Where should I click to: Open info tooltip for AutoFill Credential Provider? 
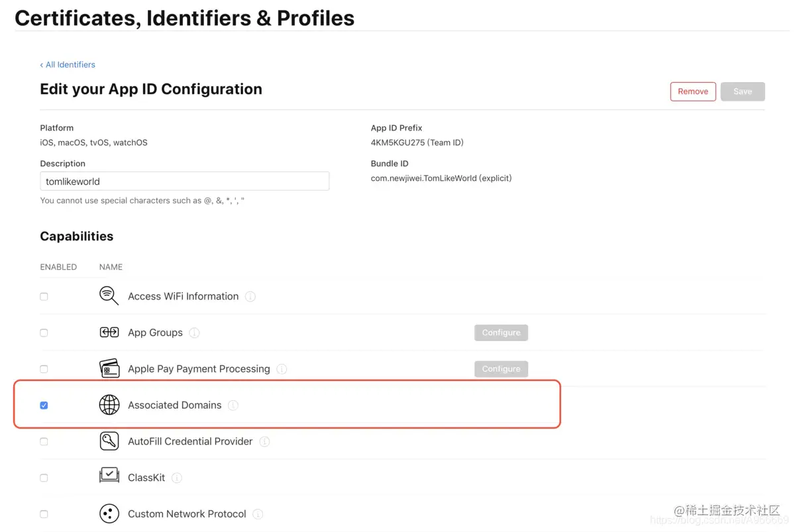[x=264, y=441]
